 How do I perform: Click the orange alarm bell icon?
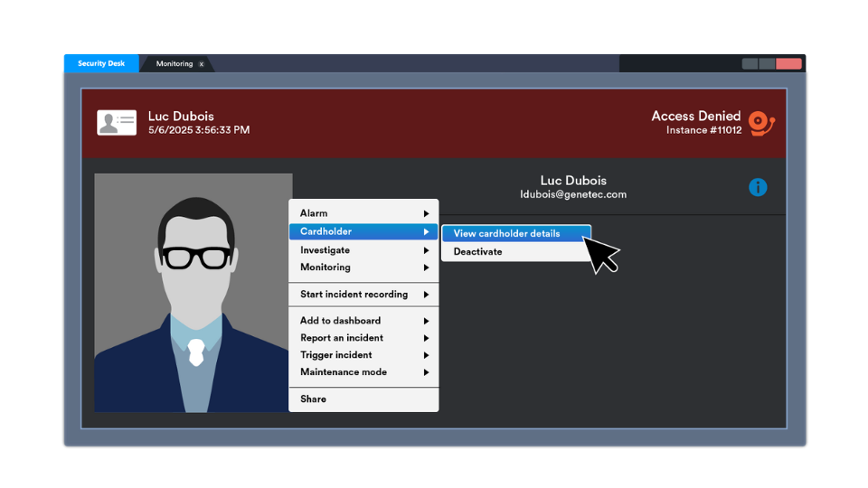[x=761, y=123]
